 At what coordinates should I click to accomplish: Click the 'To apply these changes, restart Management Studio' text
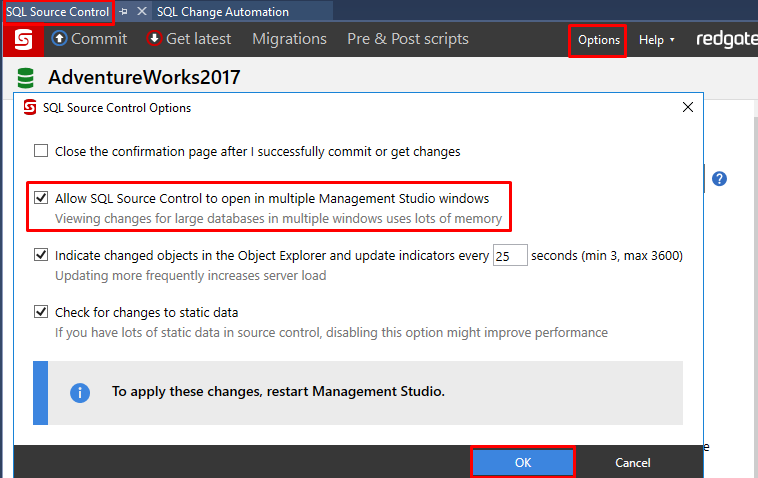pos(278,391)
